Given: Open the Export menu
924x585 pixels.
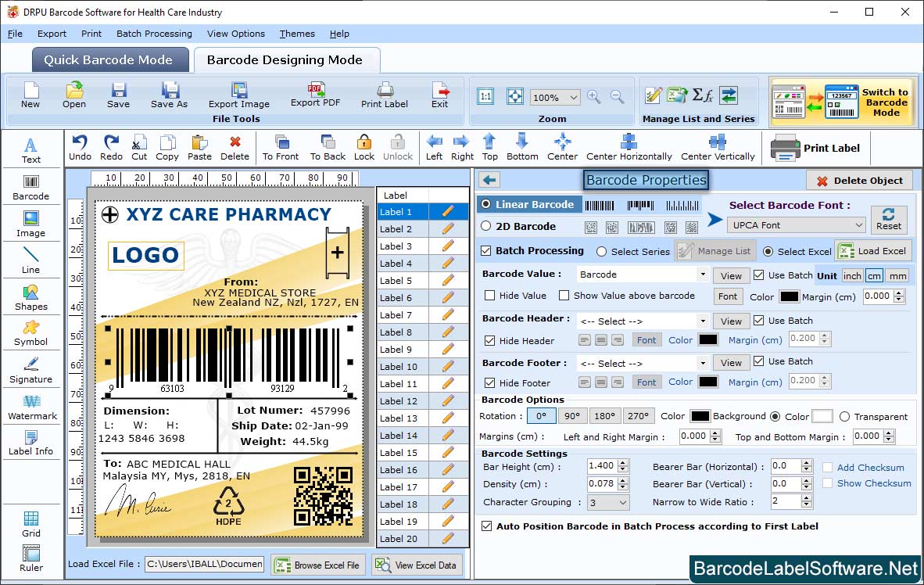Looking at the screenshot, I should 52,34.
